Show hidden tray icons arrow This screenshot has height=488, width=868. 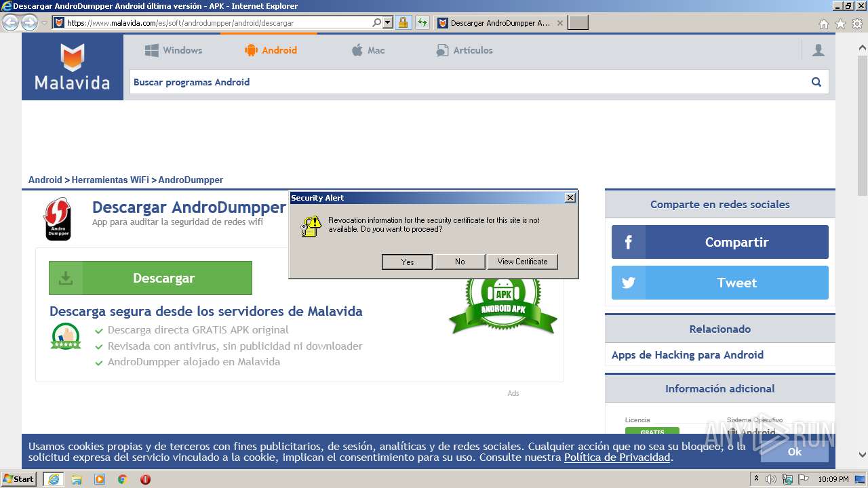click(756, 479)
